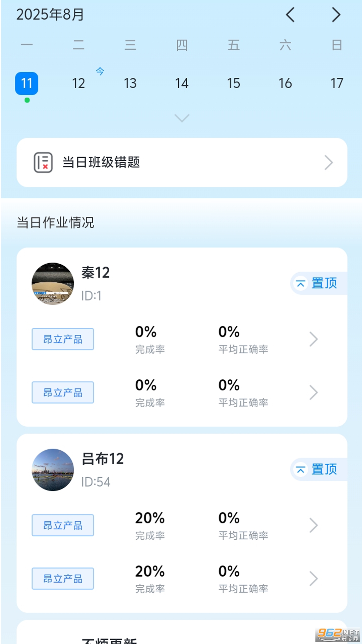Go to the previous week arrow
Viewport: 362px width, 644px height.
click(290, 15)
